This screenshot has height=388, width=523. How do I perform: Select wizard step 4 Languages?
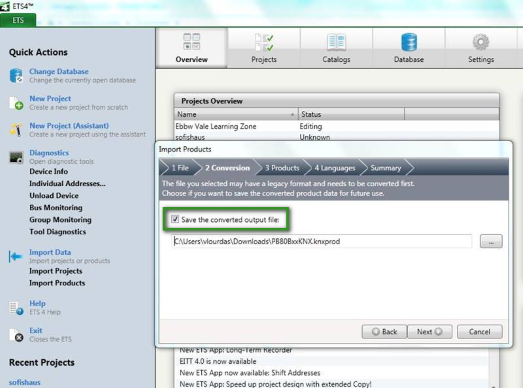pos(335,168)
